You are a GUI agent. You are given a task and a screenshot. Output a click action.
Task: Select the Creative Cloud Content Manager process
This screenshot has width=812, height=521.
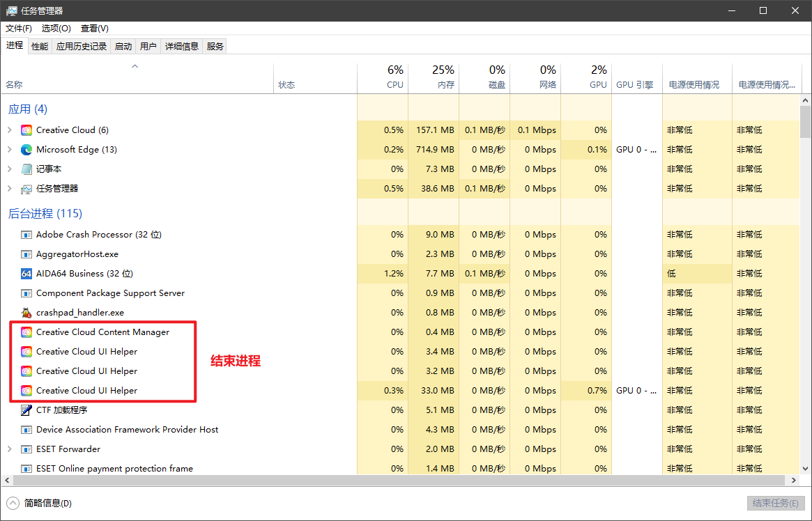(x=400, y=332)
